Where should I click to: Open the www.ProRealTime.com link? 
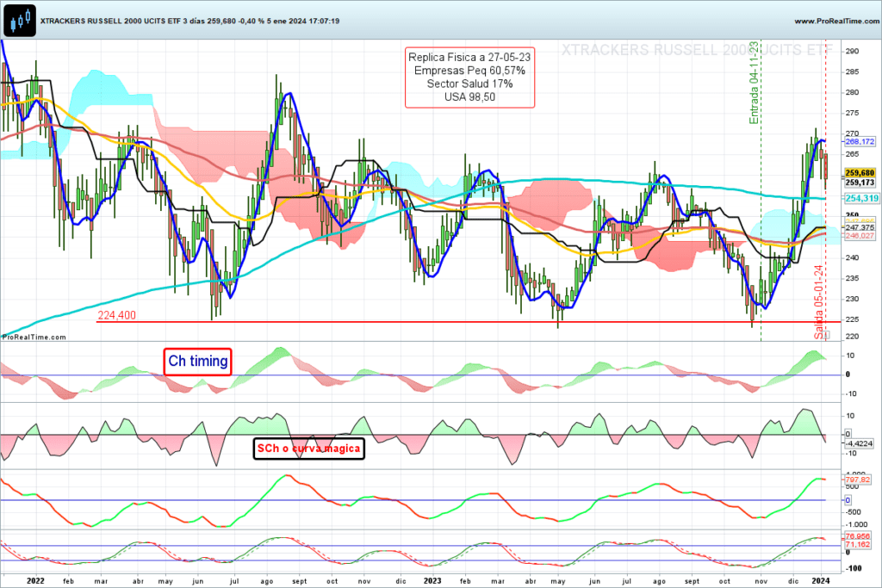pos(836,21)
